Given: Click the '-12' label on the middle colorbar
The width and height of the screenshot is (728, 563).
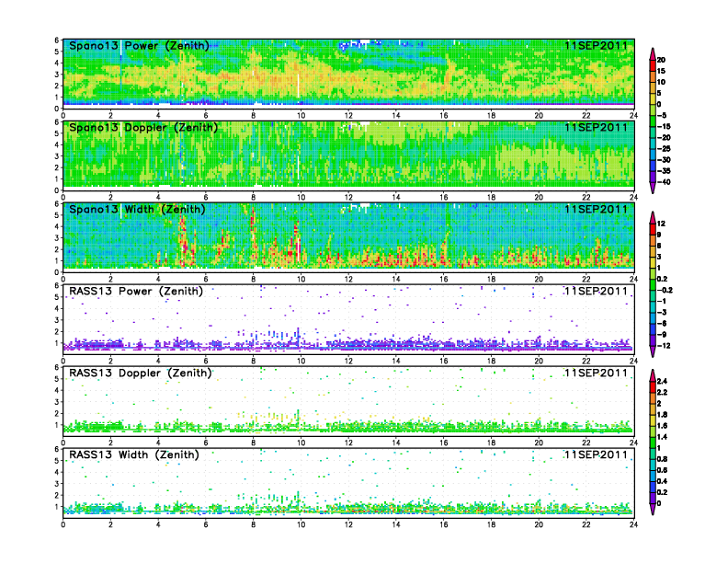Looking at the screenshot, I should tap(664, 346).
